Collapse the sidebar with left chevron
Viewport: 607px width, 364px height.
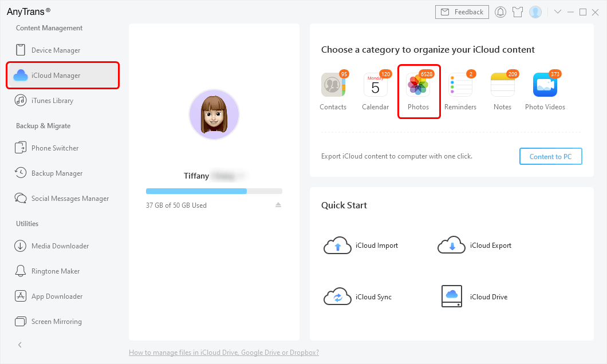pos(19,345)
